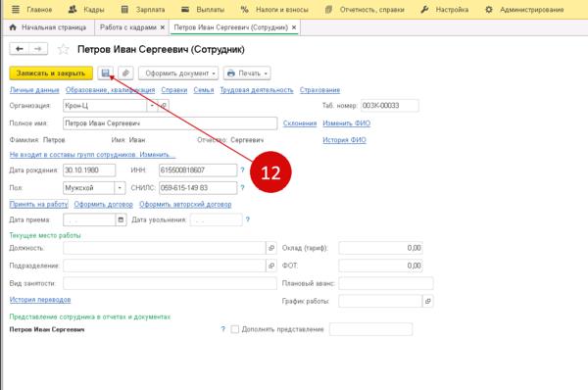Close the Петров Иван Сергеевич tab
Image resolution: width=588 pixels, height=390 pixels.
click(294, 27)
